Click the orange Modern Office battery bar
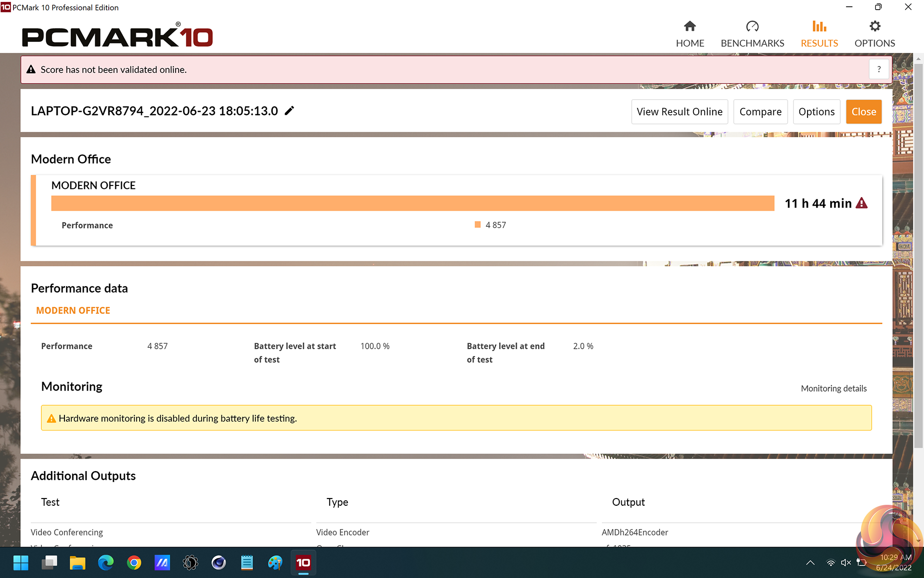The image size is (924, 578). 412,203
